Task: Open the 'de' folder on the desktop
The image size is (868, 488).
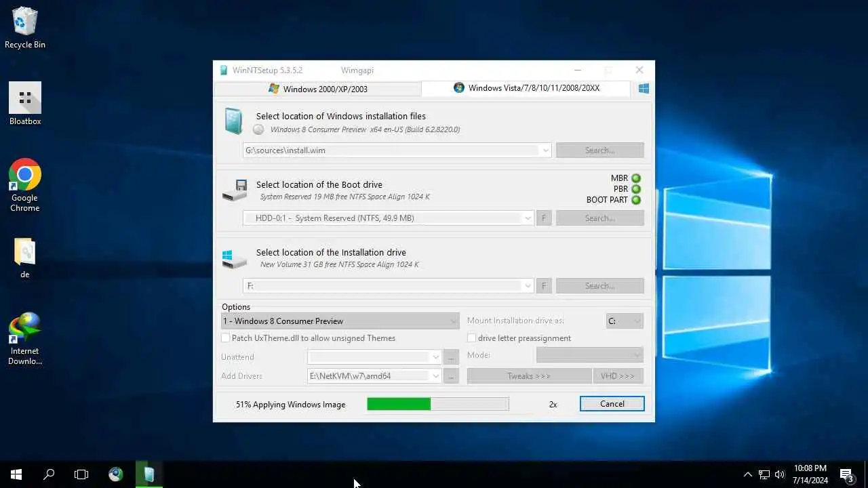Action: point(25,258)
